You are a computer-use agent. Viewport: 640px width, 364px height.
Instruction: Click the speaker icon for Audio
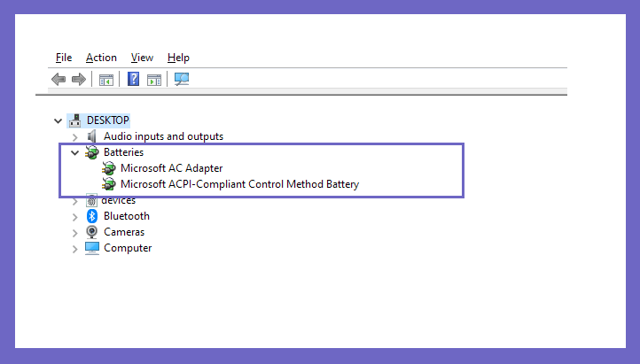[x=92, y=136]
